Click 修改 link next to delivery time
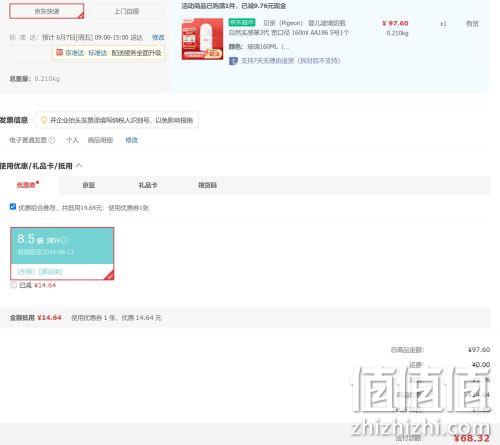Viewport: 500px width, 445px height. click(158, 37)
